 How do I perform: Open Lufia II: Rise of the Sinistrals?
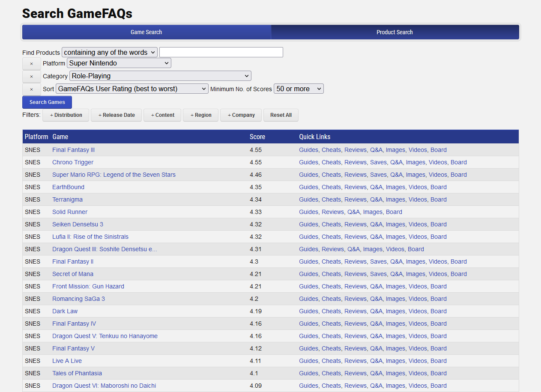pyautogui.click(x=90, y=237)
